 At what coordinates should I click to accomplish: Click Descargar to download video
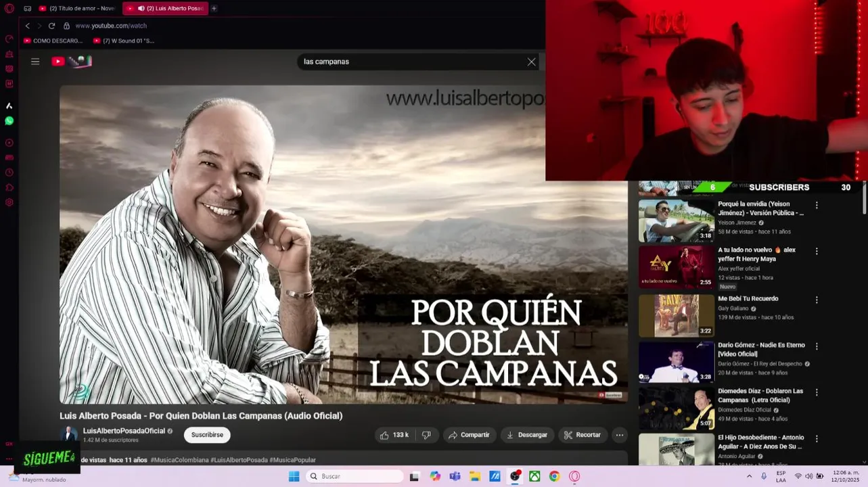coord(527,435)
